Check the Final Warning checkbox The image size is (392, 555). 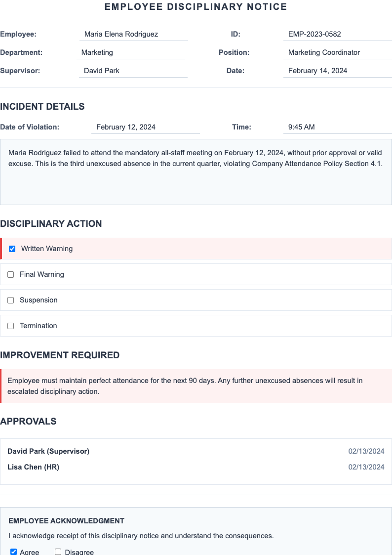[10, 274]
